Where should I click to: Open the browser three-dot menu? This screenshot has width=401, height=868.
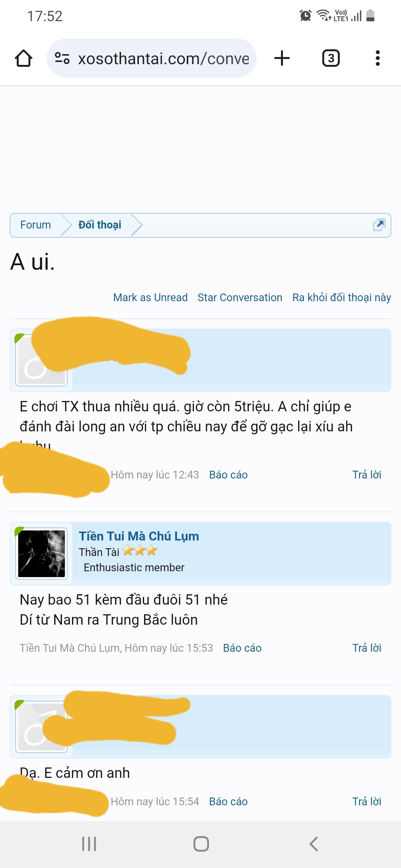point(378,58)
